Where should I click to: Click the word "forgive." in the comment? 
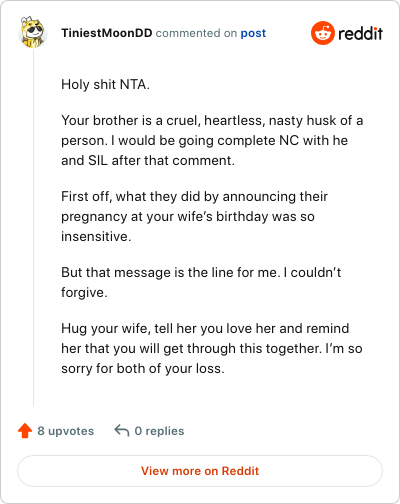tap(84, 292)
